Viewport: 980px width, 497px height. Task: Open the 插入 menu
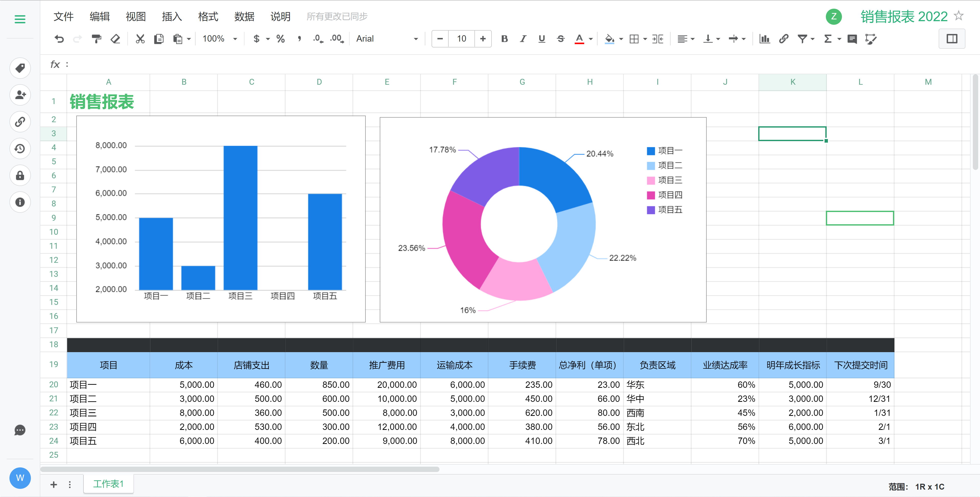click(171, 16)
